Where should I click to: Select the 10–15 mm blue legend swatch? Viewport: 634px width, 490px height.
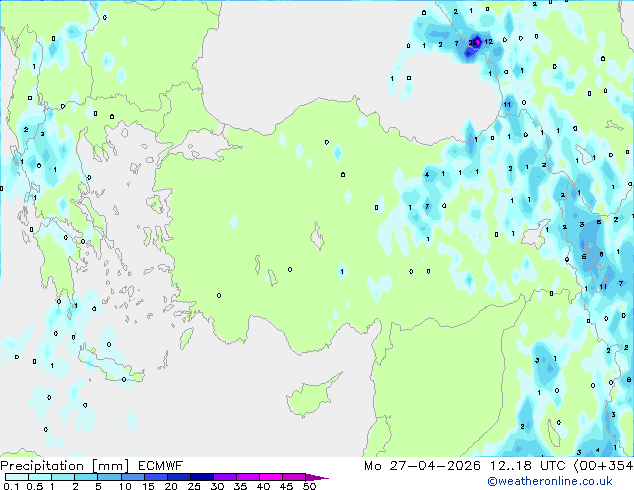click(x=132, y=477)
